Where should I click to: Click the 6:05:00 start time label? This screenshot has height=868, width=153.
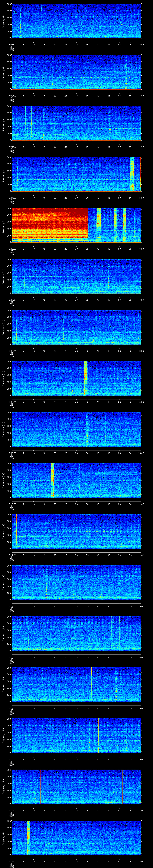[12, 248]
